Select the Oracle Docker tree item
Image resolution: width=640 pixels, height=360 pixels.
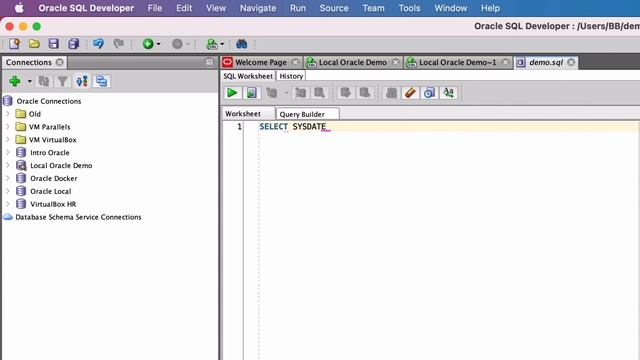(x=53, y=178)
